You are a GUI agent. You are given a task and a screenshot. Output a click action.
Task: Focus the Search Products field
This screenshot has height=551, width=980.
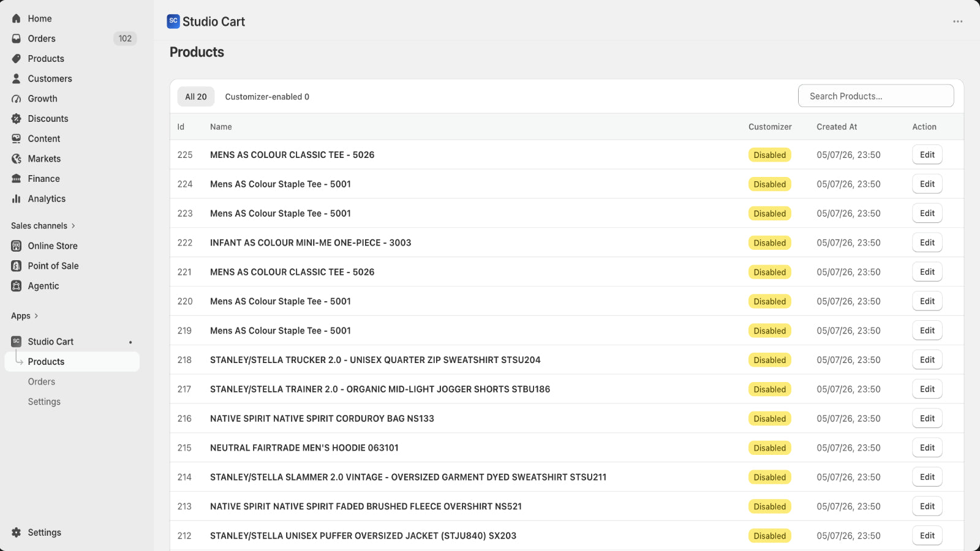[876, 96]
